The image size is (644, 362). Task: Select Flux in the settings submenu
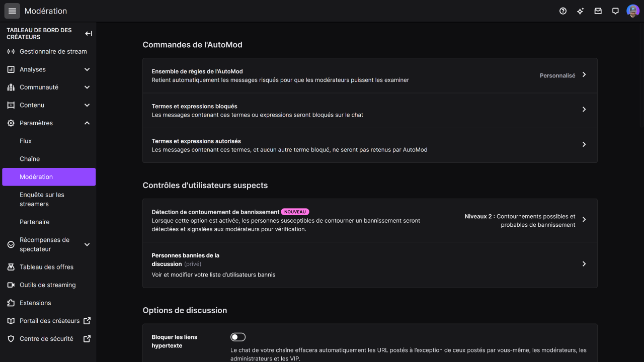[26, 141]
